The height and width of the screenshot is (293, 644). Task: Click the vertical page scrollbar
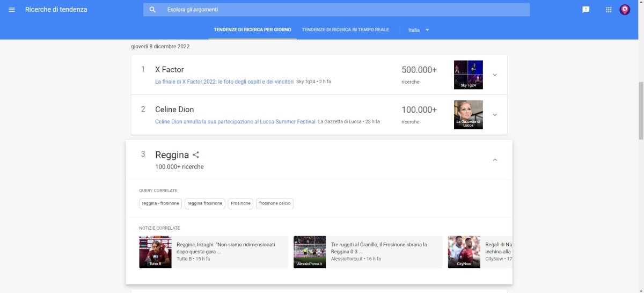point(641,110)
